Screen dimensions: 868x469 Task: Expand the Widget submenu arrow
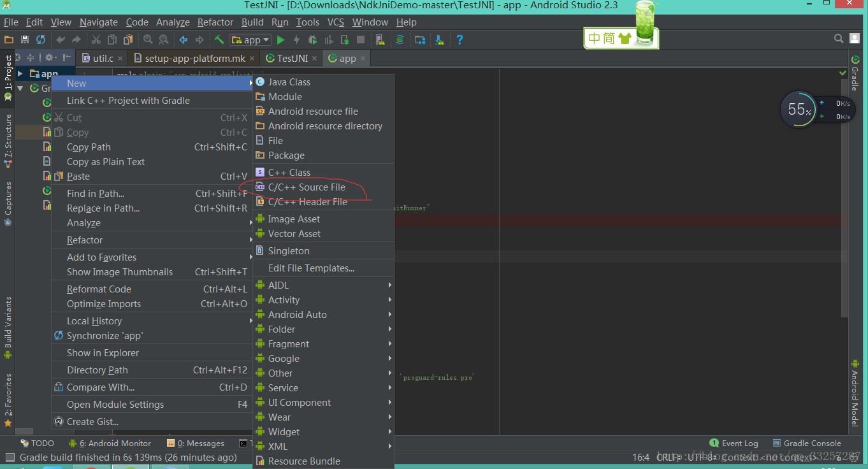390,432
